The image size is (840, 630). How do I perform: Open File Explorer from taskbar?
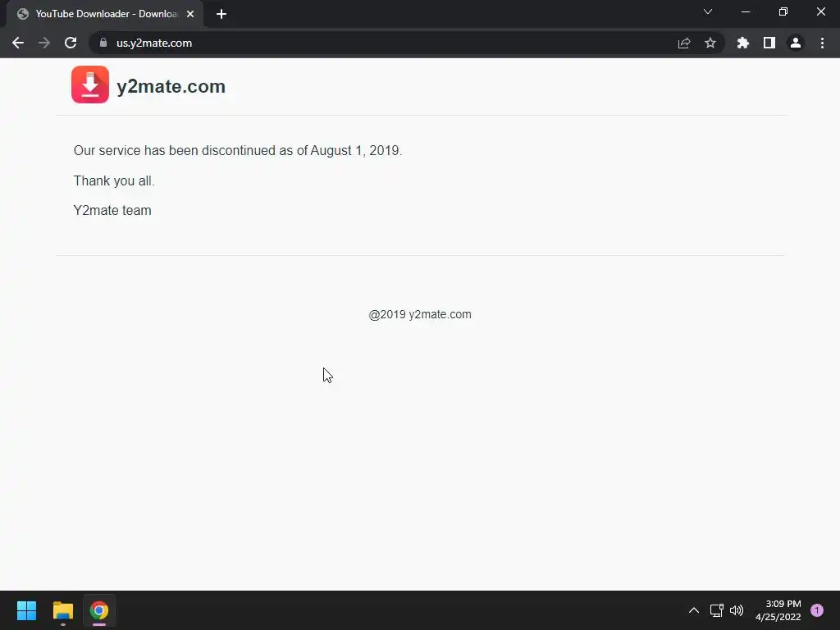[62, 610]
